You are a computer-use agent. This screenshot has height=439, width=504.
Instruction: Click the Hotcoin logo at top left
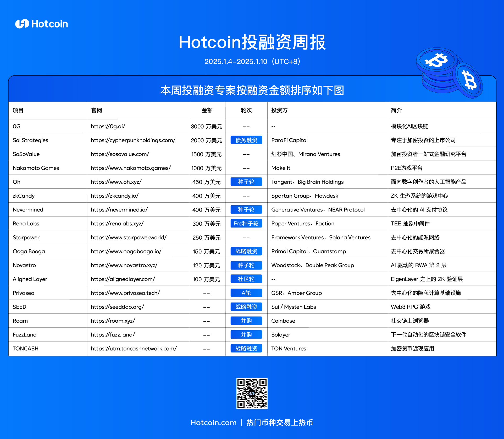click(42, 24)
